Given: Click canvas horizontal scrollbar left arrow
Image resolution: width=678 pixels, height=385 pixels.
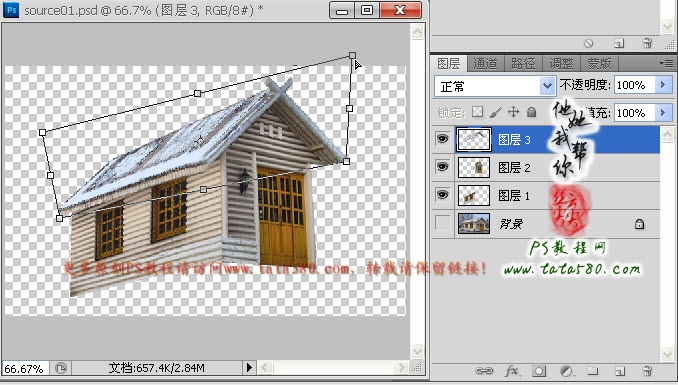Looking at the screenshot, I should 265,368.
